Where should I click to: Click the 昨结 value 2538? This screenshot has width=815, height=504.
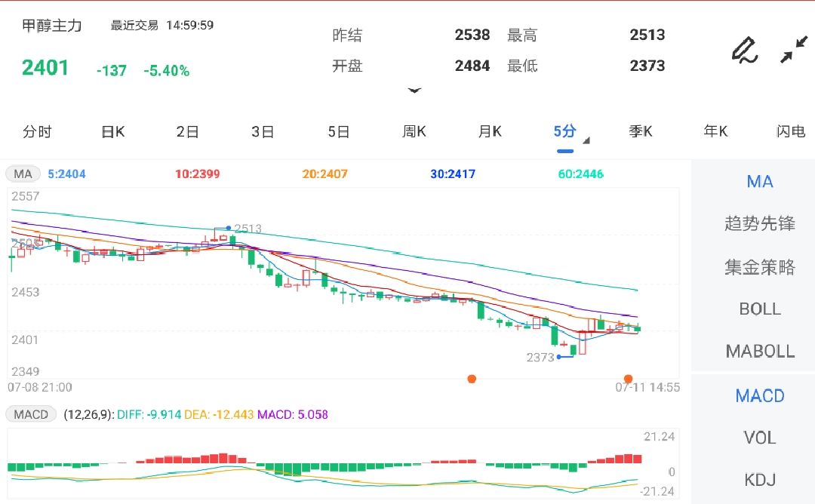[x=472, y=35]
